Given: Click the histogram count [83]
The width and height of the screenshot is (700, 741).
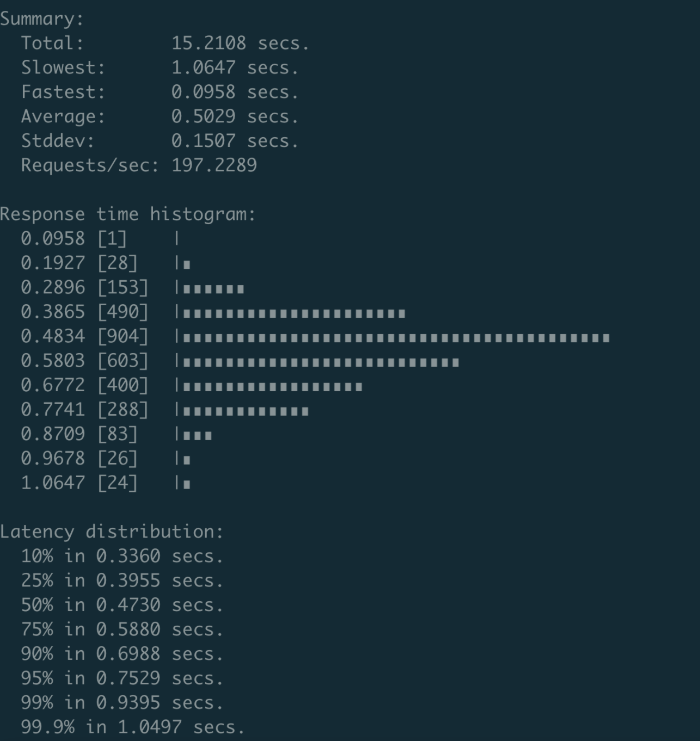Looking at the screenshot, I should click(117, 434).
